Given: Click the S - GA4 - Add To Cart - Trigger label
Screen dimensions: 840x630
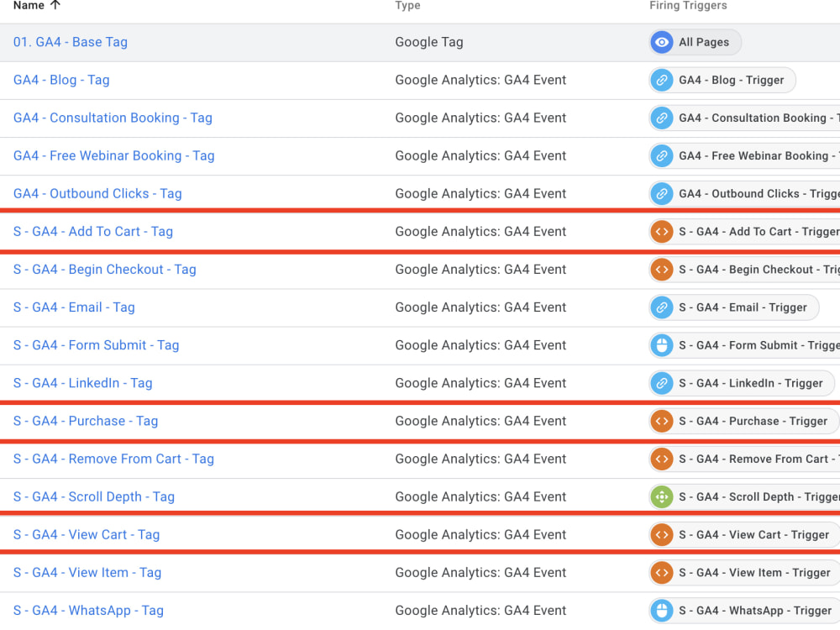Looking at the screenshot, I should (759, 232).
